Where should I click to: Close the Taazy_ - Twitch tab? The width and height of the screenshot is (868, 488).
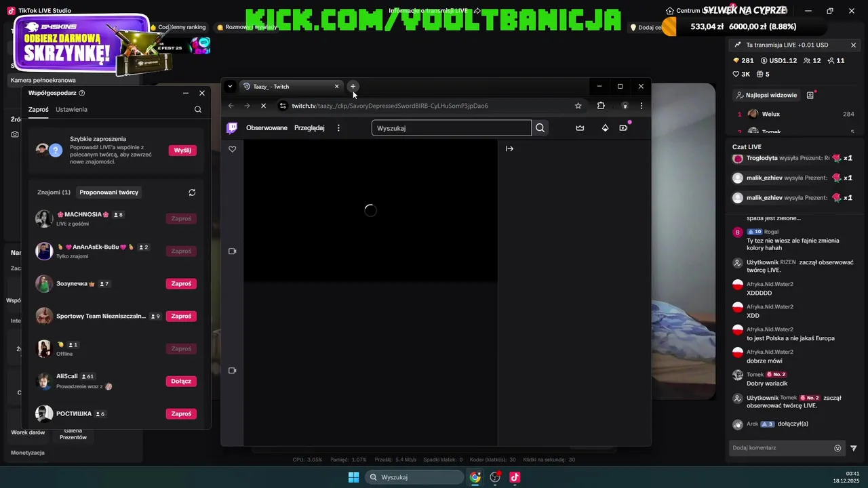(x=336, y=86)
